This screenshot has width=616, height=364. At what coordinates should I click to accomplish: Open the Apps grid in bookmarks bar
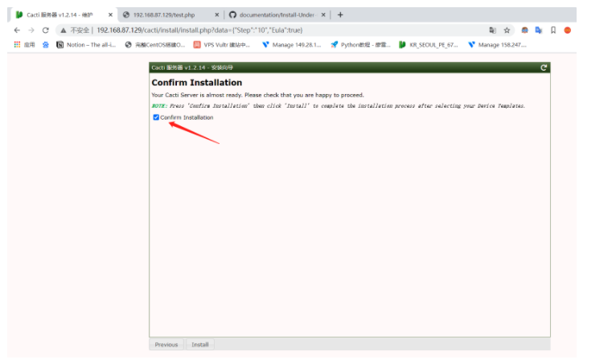point(24,45)
